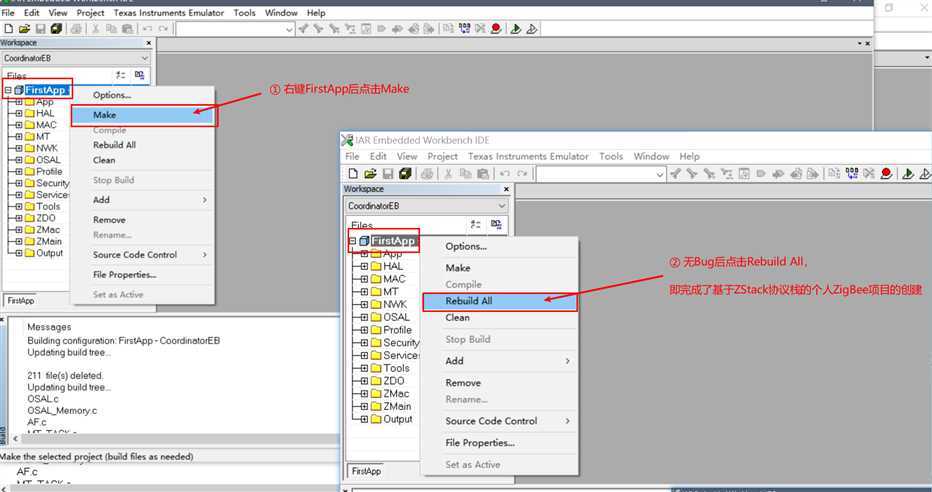Click rightmost Files header icon in foreground Workspace panel
The height and width of the screenshot is (492, 932).
pyautogui.click(x=496, y=224)
